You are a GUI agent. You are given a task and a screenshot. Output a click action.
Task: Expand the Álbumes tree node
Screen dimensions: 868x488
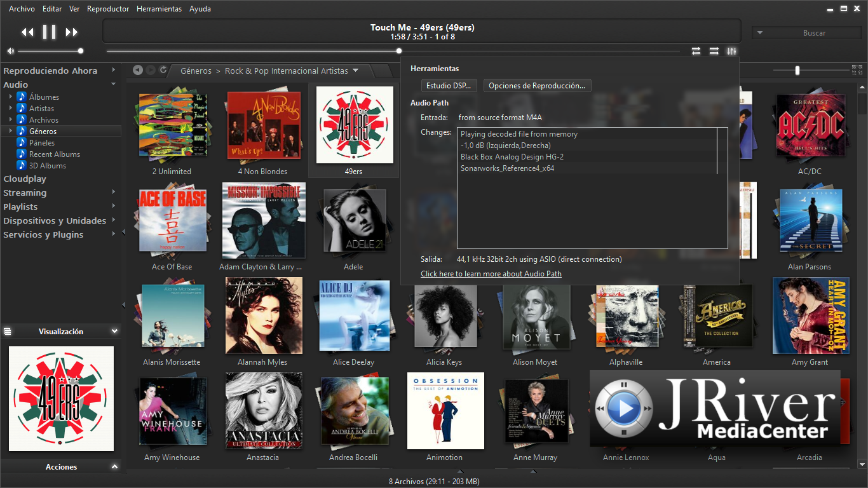click(x=11, y=97)
